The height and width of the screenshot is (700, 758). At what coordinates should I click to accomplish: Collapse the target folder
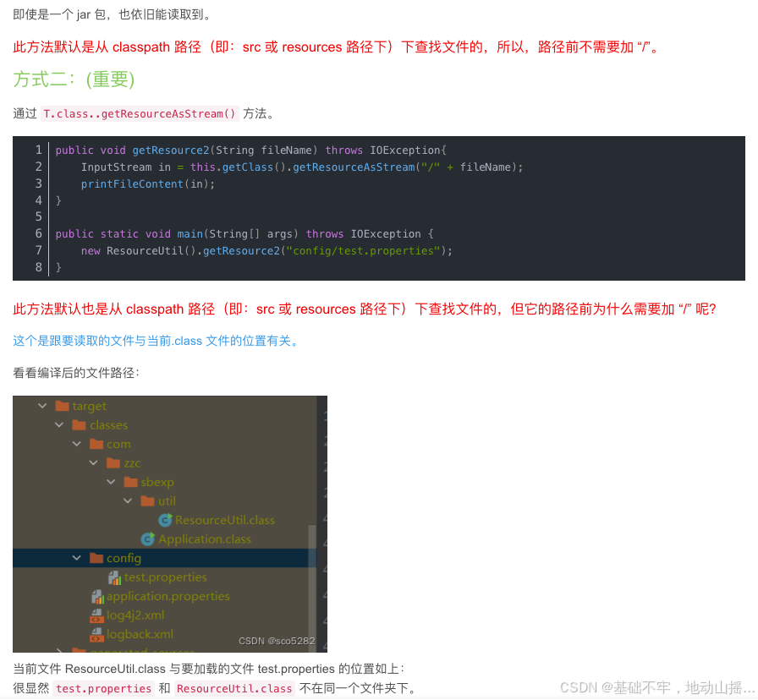[x=42, y=405]
